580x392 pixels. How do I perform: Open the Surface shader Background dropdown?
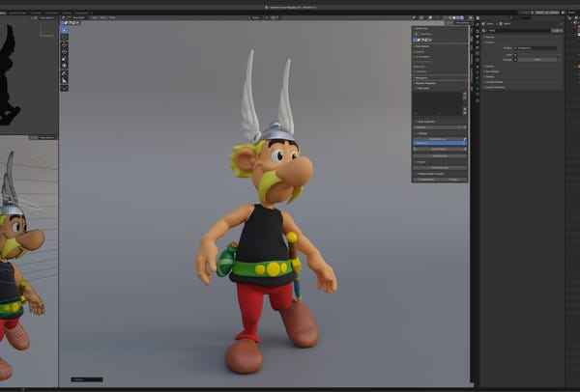537,48
